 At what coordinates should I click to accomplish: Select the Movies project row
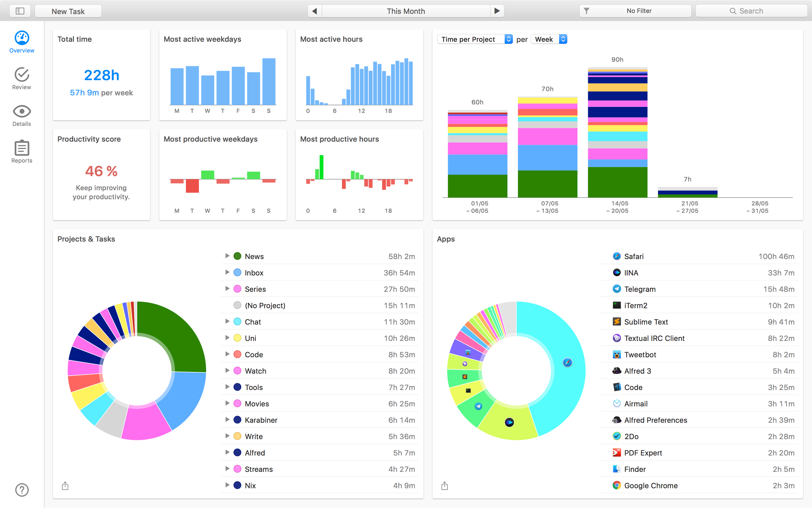(x=320, y=404)
